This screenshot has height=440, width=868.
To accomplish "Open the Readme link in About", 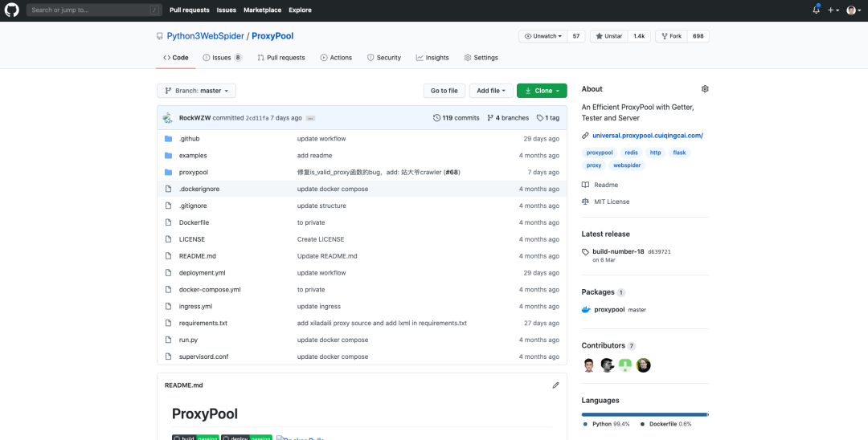I will (600, 185).
